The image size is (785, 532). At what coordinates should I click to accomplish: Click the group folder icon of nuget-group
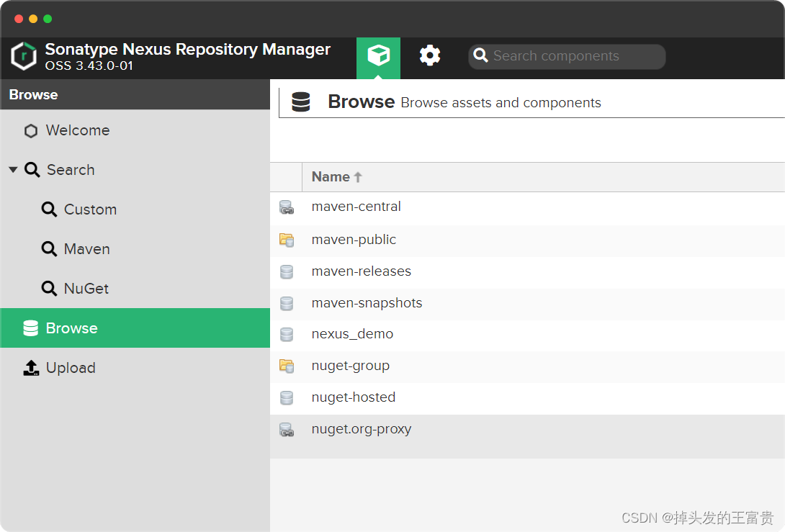287,366
